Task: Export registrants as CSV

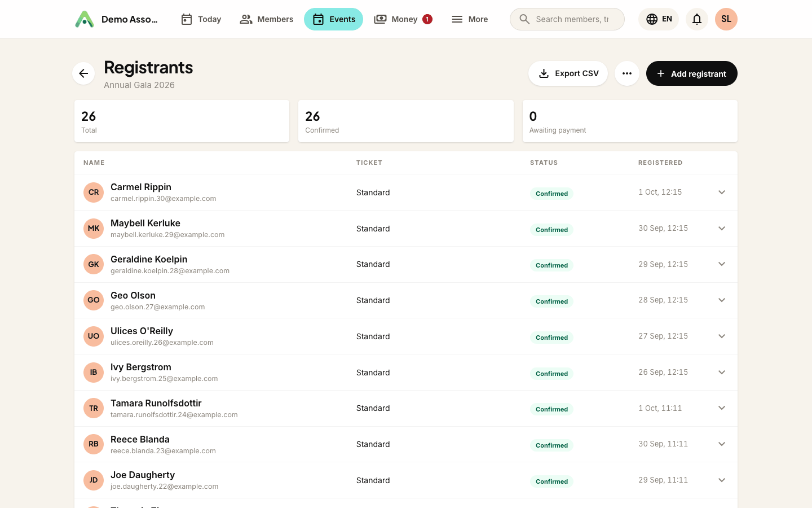Action: tap(568, 73)
